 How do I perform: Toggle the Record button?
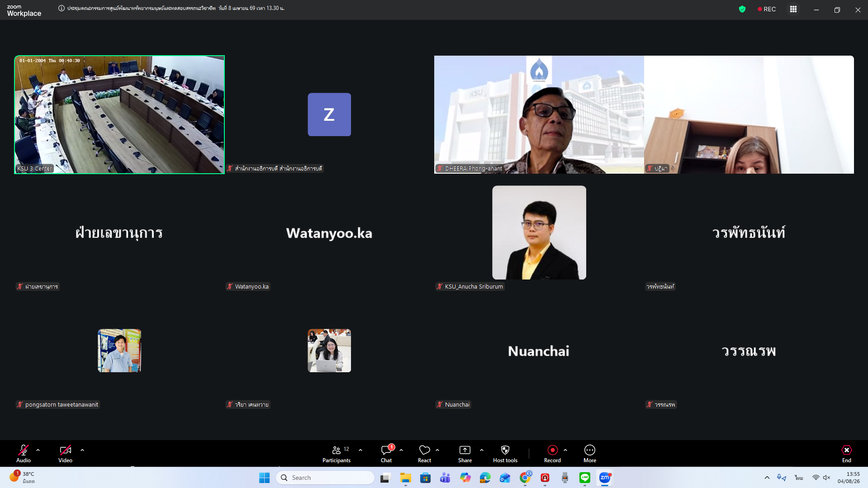point(552,454)
